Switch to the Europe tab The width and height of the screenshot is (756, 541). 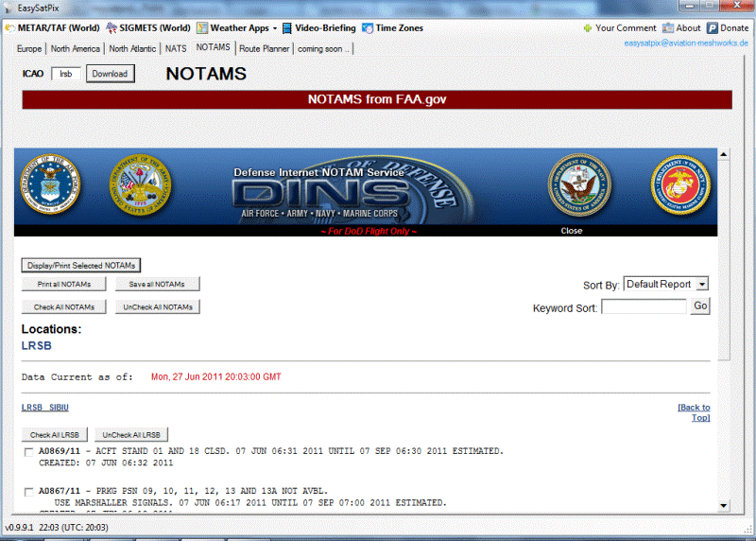coord(29,49)
